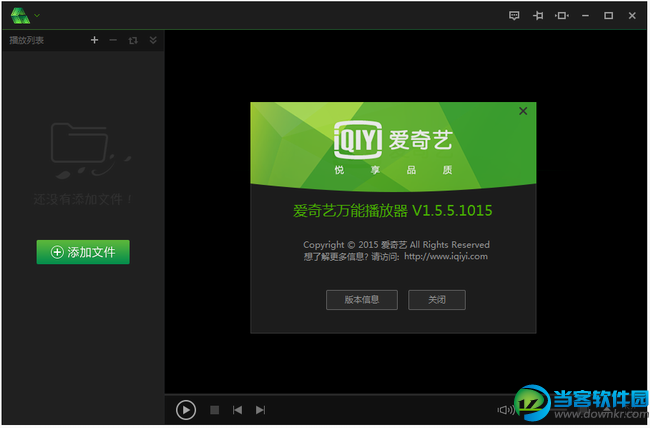The height and width of the screenshot is (428, 650).
Task: Minimize the player window
Action: [x=585, y=16]
